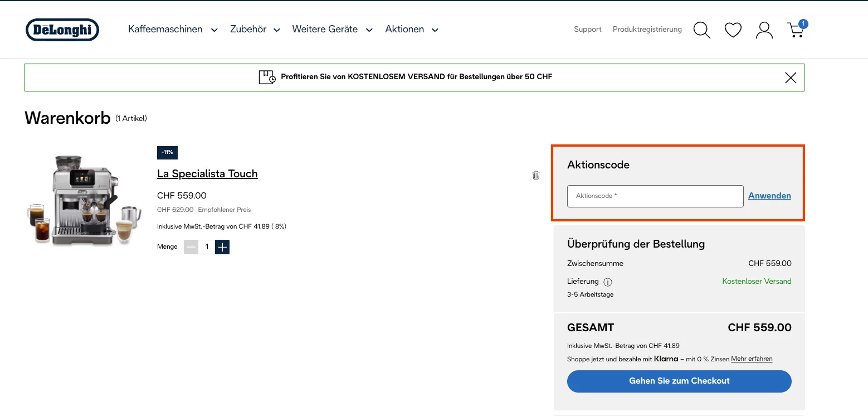Click the CHF 629.00 struck-through price

tap(175, 210)
